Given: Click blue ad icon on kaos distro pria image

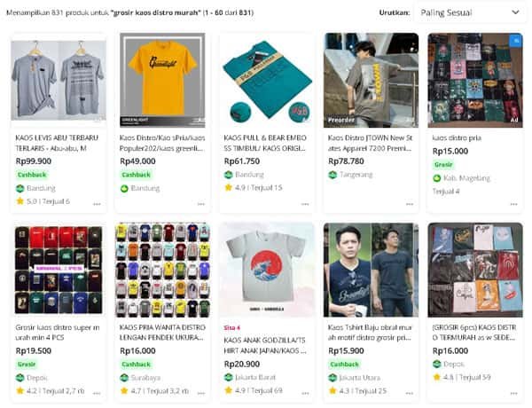Looking at the screenshot, I should (516, 41).
